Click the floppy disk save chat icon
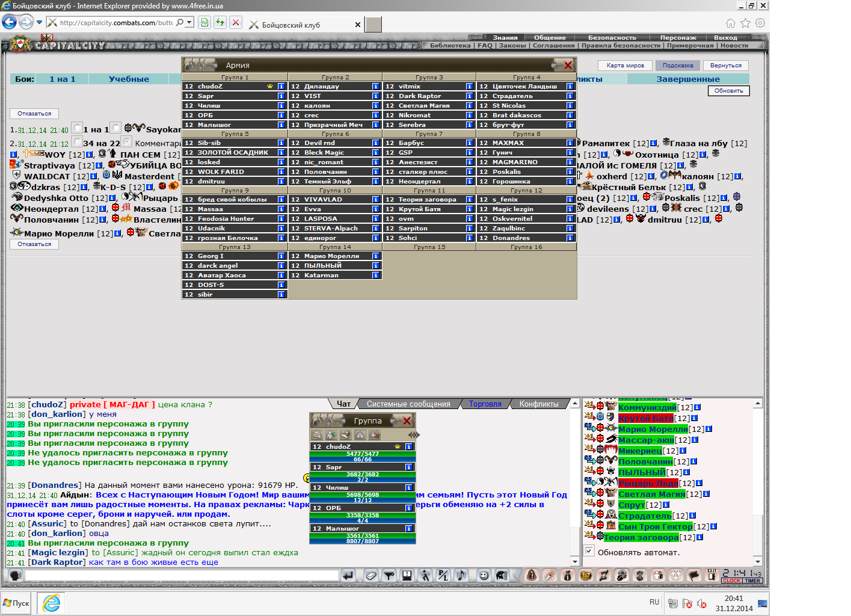This screenshot has height=616, width=851. 407,576
